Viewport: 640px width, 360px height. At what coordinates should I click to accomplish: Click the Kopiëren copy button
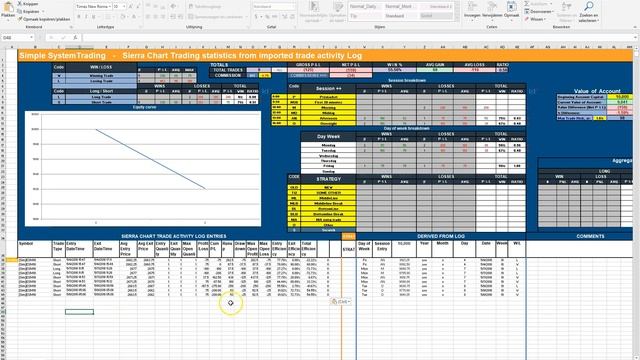pos(29,11)
